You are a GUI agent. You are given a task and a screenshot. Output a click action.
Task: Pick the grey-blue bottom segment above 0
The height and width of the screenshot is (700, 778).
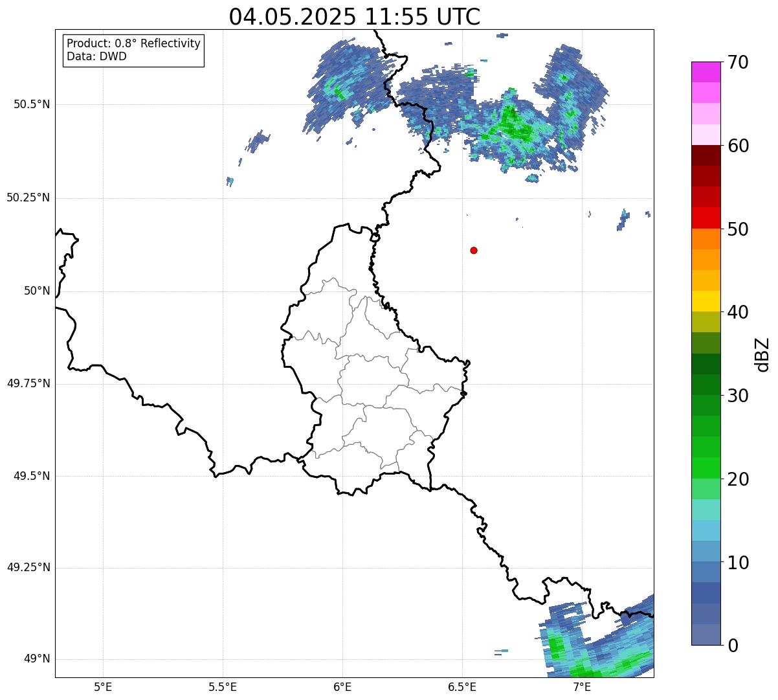[x=706, y=635]
